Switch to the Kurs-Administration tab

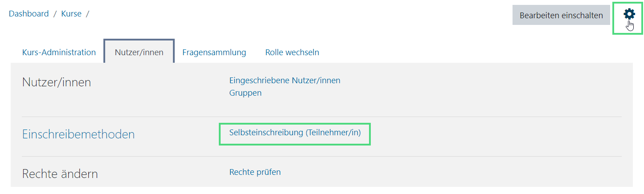click(59, 52)
